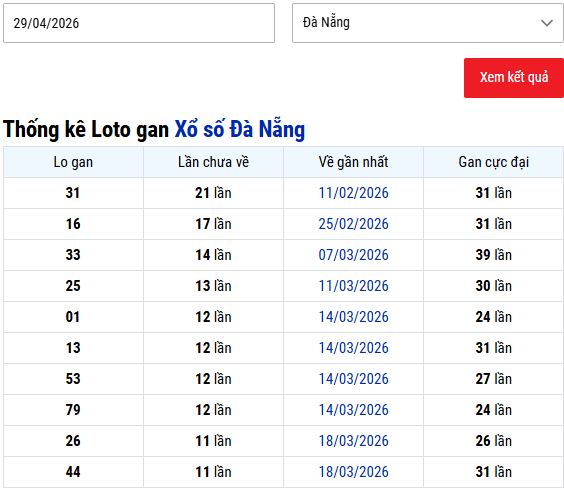Click the 13 lần cell
The height and width of the screenshot is (494, 564).
coord(213,286)
